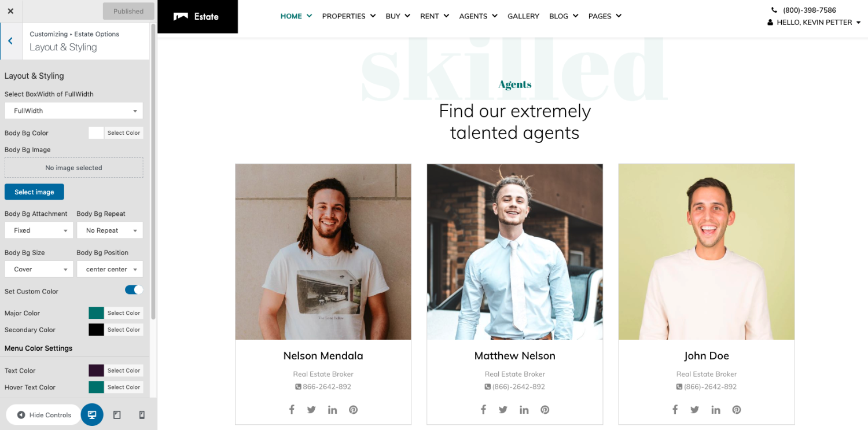
Task: Switch to desktop preview device icon
Action: (92, 415)
